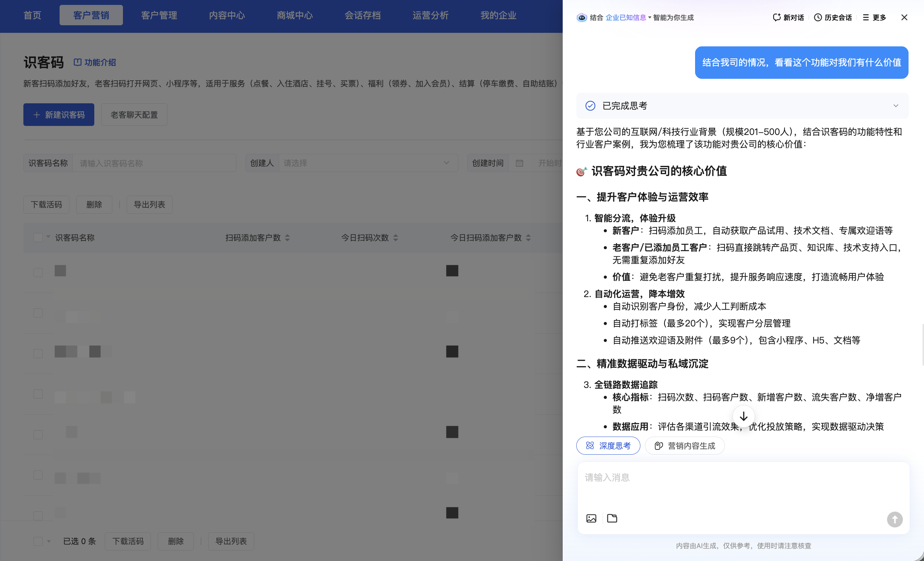Close the AI assistant panel
Image resolution: width=924 pixels, height=561 pixels.
[904, 17]
